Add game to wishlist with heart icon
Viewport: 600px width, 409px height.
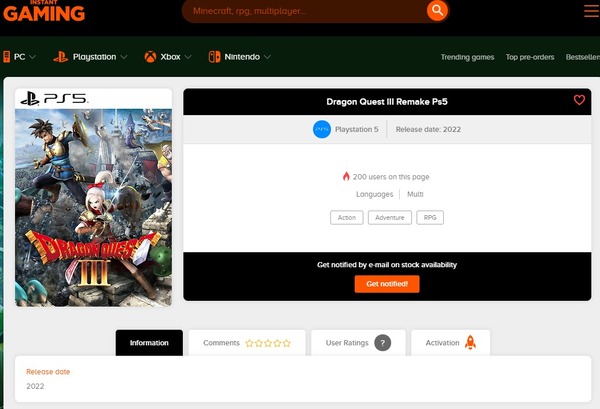click(x=579, y=100)
